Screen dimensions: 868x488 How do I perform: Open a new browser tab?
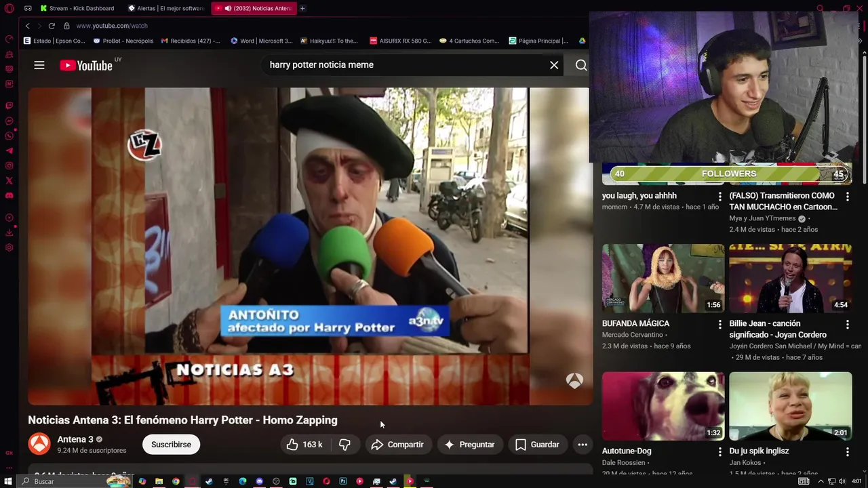(302, 8)
